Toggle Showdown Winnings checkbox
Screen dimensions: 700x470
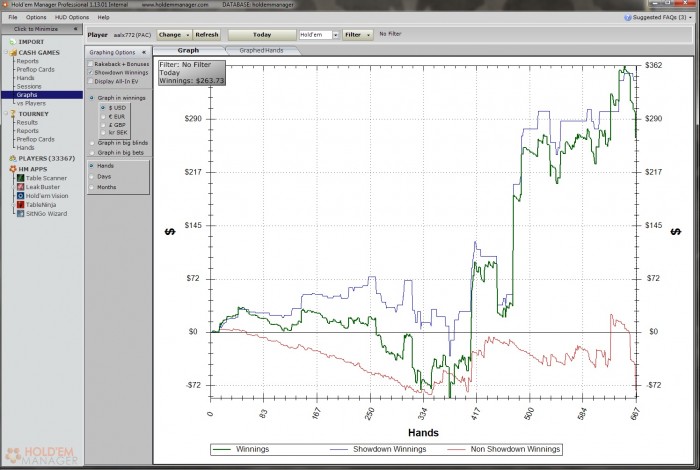[90, 72]
